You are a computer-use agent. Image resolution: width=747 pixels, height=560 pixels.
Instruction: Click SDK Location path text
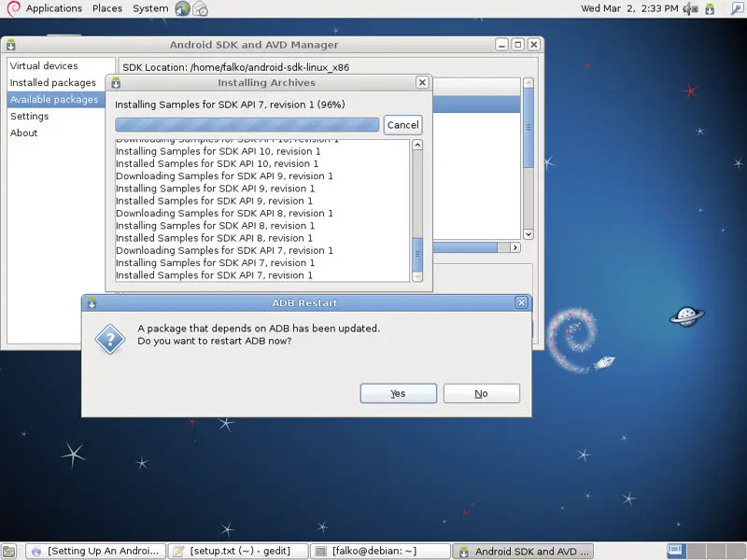(236, 67)
